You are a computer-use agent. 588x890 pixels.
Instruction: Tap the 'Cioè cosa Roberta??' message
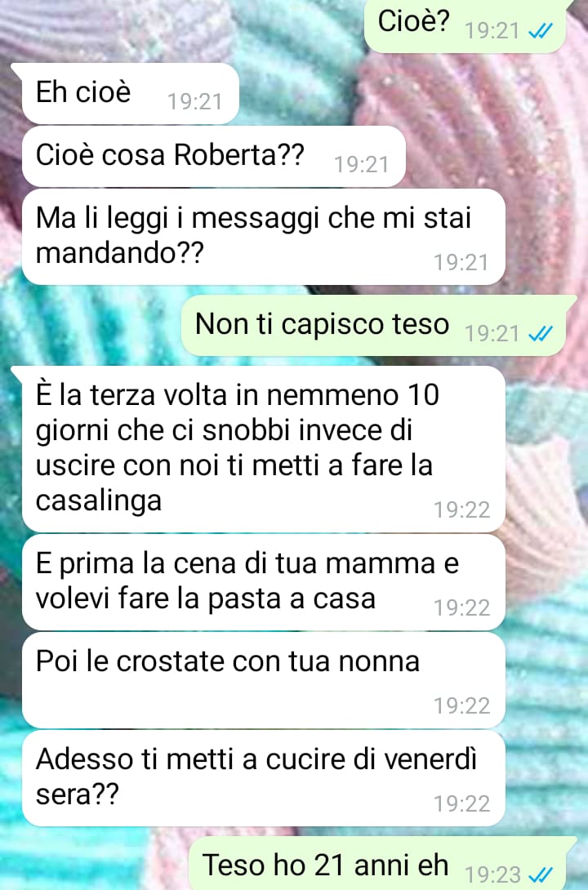click(x=213, y=156)
